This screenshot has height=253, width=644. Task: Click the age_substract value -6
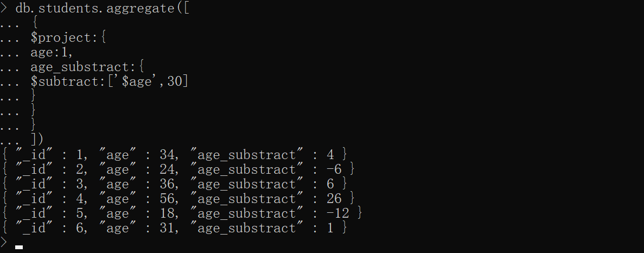coord(334,169)
